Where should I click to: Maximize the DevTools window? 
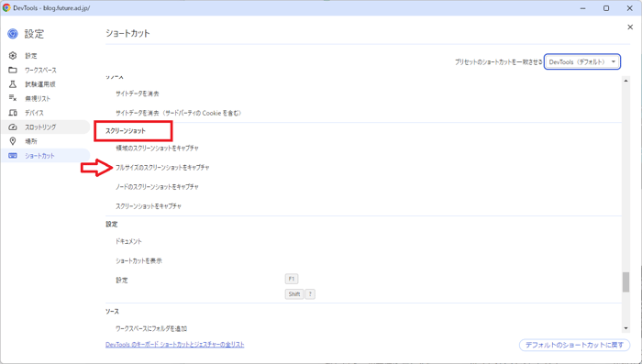[606, 8]
